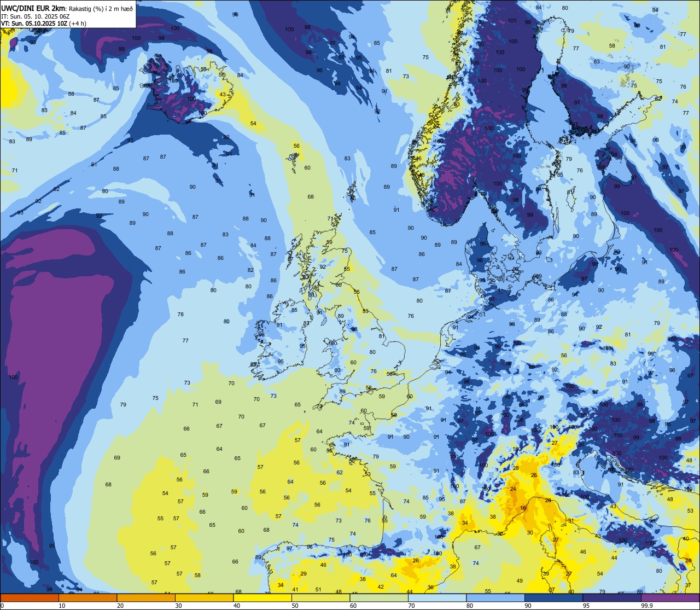Screen dimensions: 700x610
Task: Click the 90–95 dark blue legend segment
Action: [554, 597]
